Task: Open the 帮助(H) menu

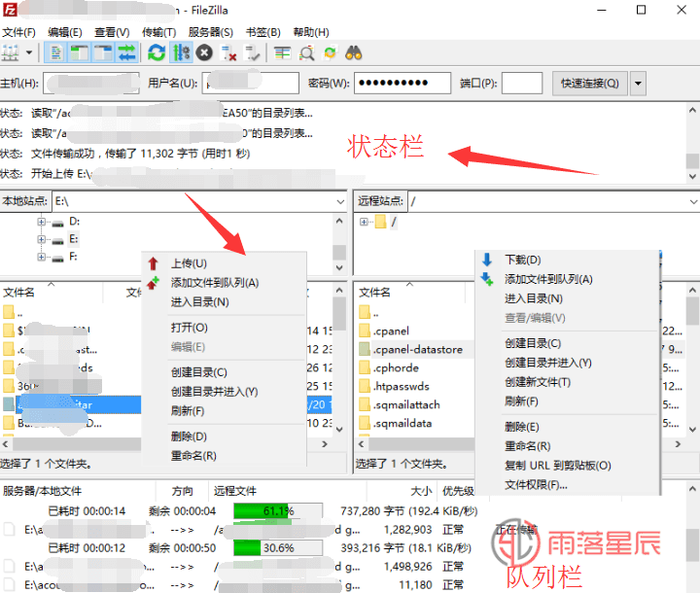Action: click(x=311, y=32)
